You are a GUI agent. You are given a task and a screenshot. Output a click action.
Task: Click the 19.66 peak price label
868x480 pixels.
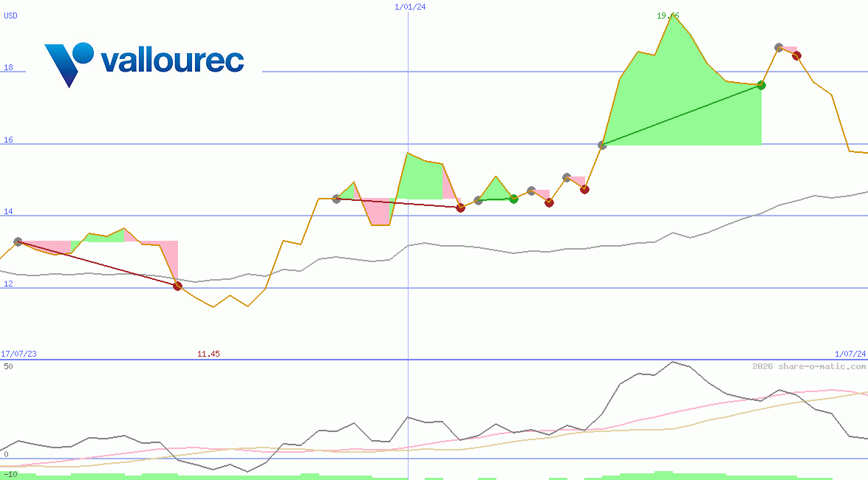tap(668, 16)
